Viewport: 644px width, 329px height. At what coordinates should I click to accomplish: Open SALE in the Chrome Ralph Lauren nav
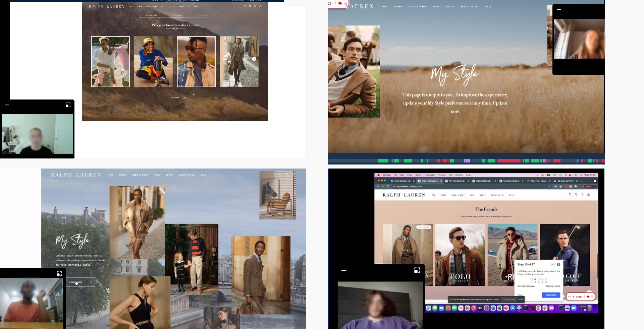pyautogui.click(x=511, y=195)
